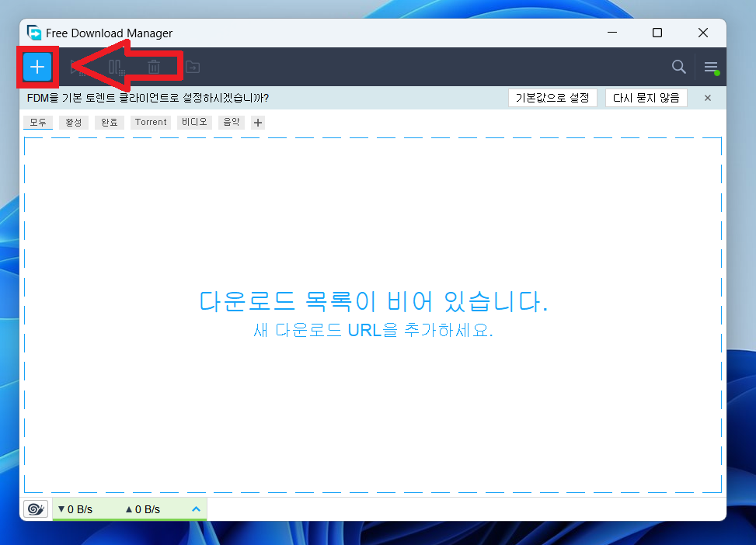Click the pause downloads toolbar icon
The width and height of the screenshot is (756, 545).
[117, 68]
